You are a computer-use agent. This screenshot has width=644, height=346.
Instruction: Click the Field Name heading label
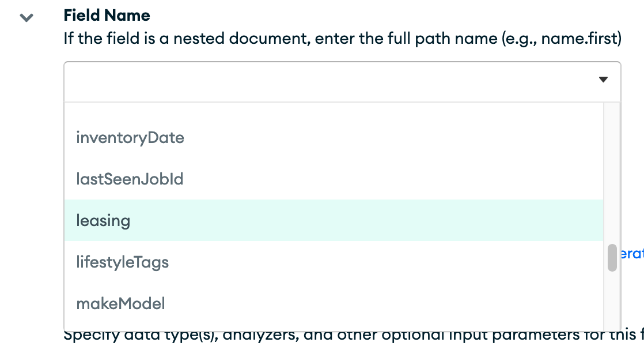click(107, 15)
